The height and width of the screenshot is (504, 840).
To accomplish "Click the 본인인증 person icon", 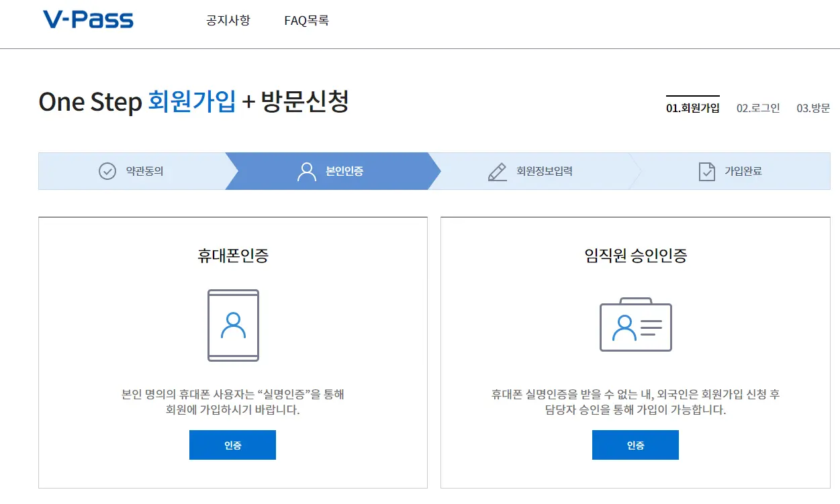I will pyautogui.click(x=306, y=171).
